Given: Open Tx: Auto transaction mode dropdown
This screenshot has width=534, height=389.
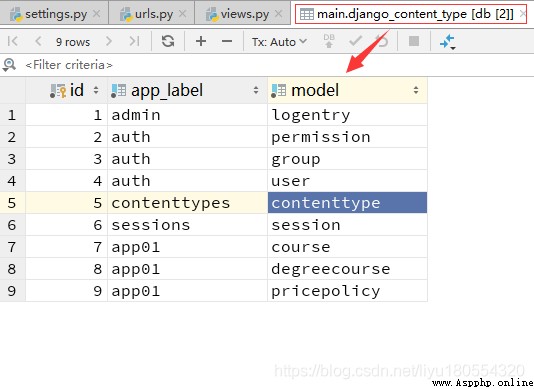Looking at the screenshot, I should click(279, 42).
